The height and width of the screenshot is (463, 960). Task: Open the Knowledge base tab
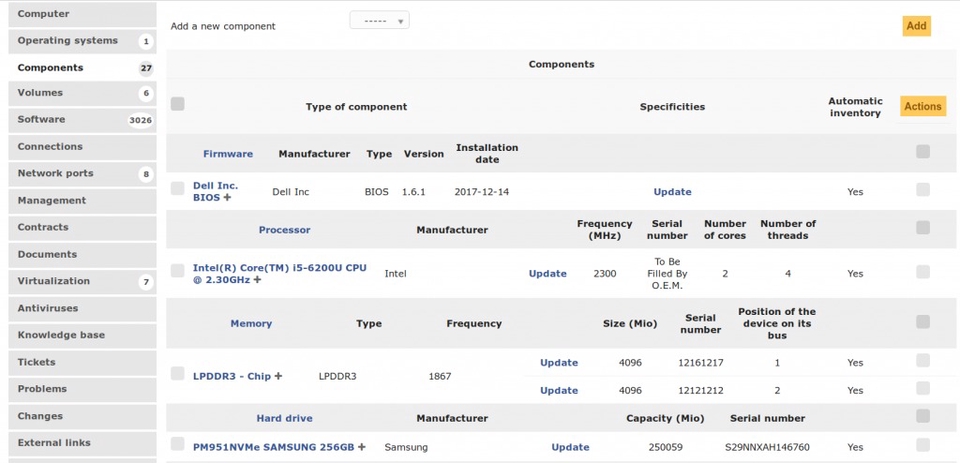pos(82,336)
